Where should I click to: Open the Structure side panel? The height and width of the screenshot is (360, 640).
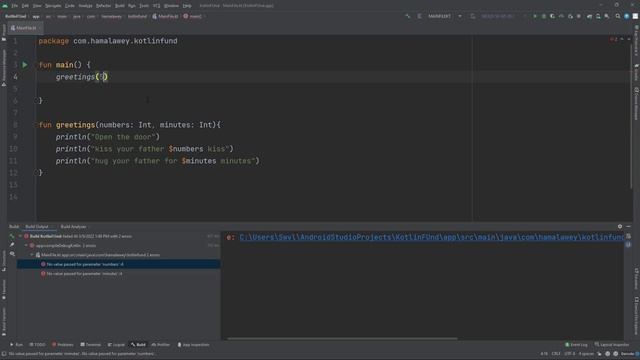click(x=4, y=261)
